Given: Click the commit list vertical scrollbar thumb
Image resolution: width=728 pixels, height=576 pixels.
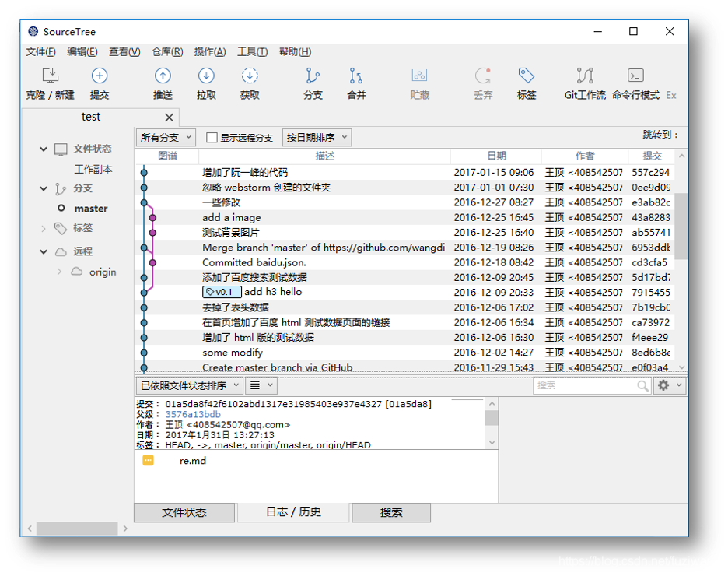Looking at the screenshot, I should [x=681, y=226].
